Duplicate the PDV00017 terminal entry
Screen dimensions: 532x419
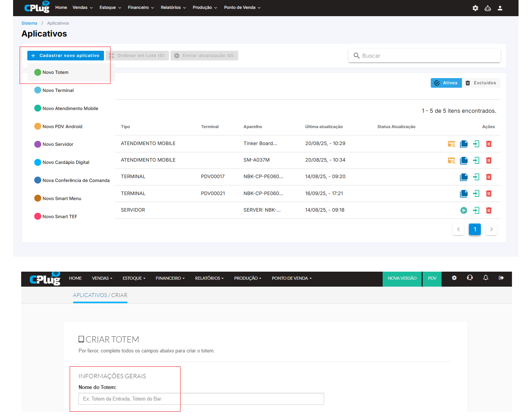tap(464, 177)
